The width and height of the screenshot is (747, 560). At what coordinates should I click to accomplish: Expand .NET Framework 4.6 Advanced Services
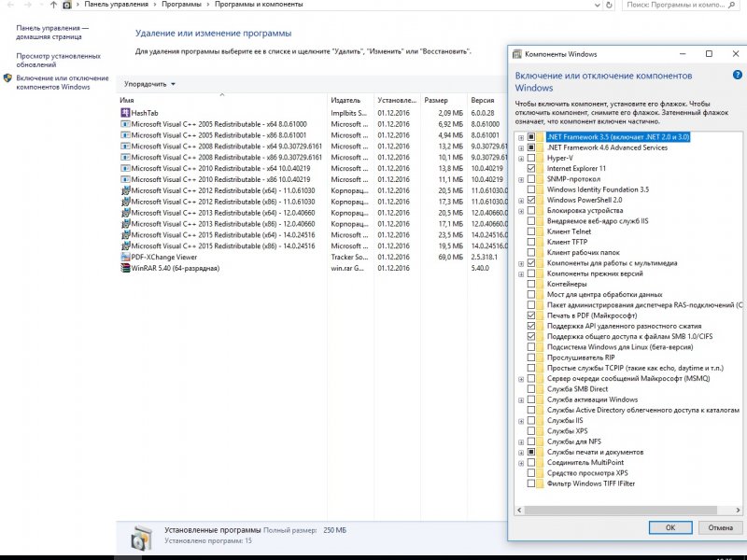[521, 148]
